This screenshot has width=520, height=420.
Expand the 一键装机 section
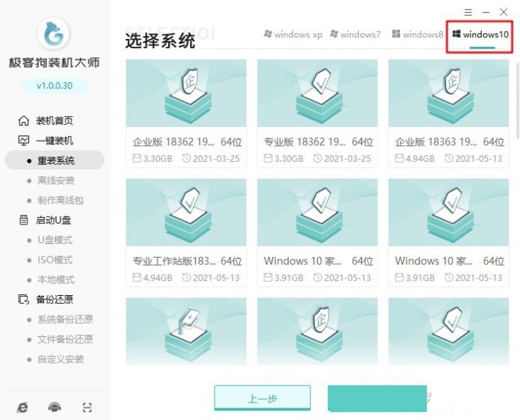click(55, 141)
